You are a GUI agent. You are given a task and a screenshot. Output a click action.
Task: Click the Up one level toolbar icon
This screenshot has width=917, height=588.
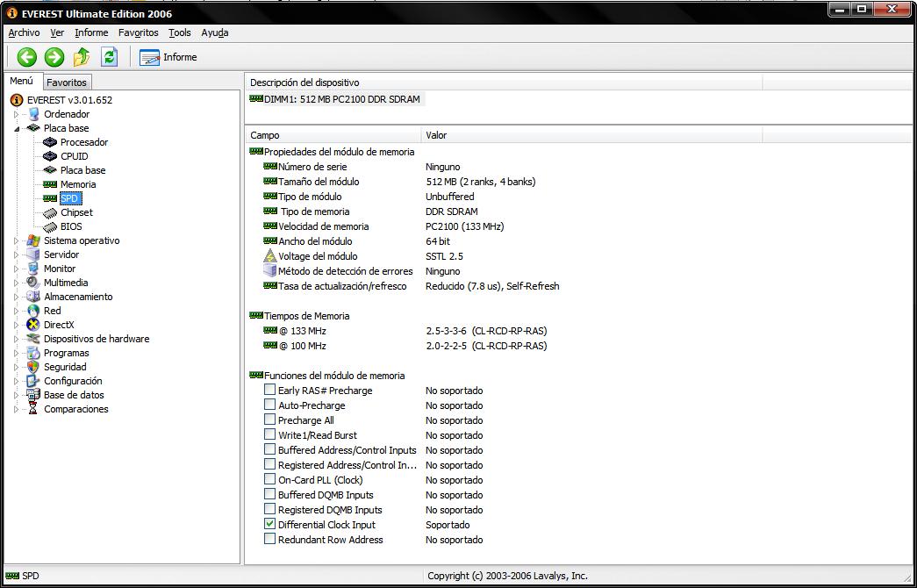[82, 57]
